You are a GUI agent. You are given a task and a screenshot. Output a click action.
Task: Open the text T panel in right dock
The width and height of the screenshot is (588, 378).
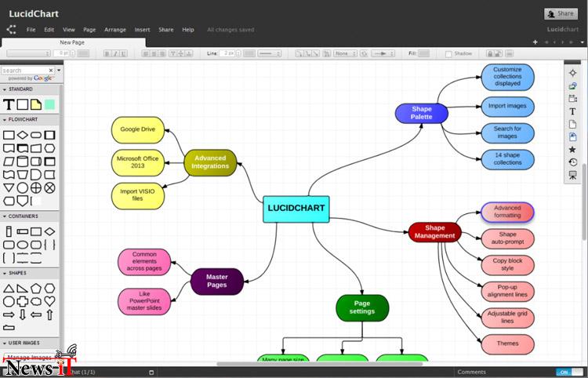(x=572, y=111)
